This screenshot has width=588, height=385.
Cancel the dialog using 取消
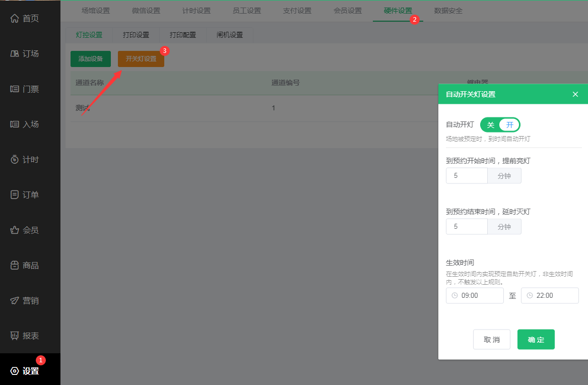(491, 339)
